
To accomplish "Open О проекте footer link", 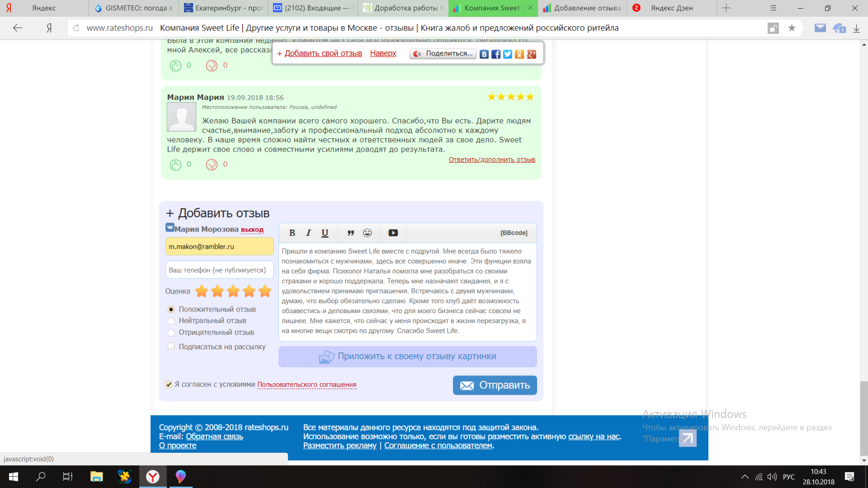I will pyautogui.click(x=177, y=446).
